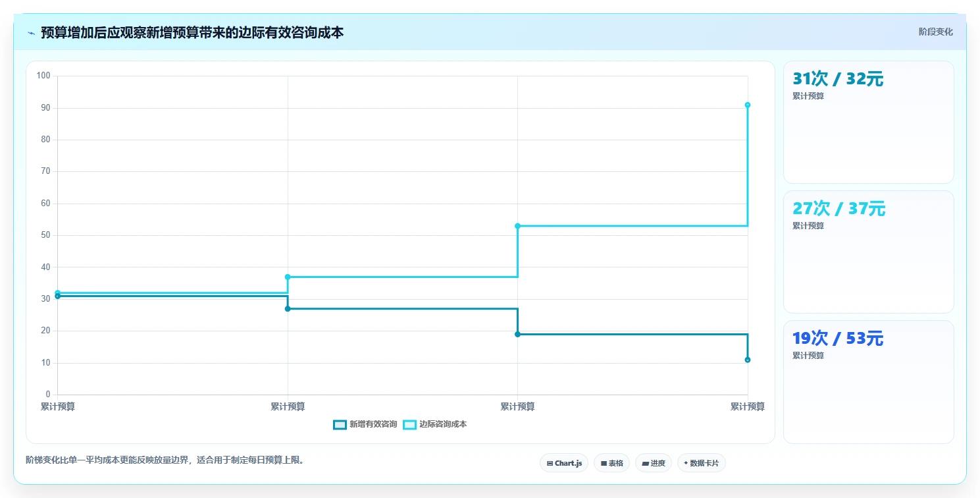Open the 数据卡片 tag
The image size is (980, 498).
pos(701,463)
